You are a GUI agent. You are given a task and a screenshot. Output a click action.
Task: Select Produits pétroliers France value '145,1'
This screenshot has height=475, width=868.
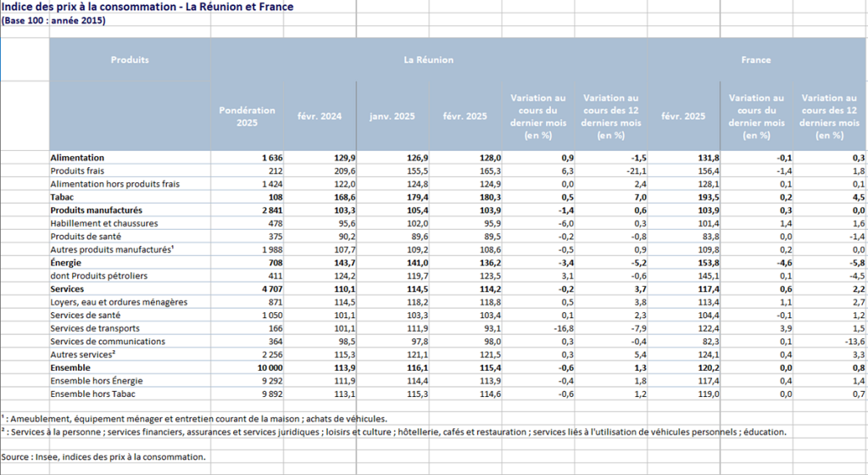pos(709,276)
